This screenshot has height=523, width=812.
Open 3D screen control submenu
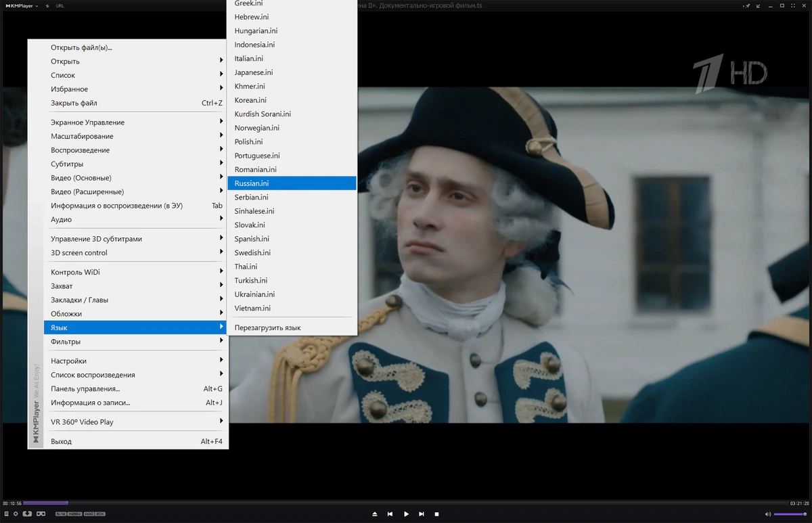(136, 252)
